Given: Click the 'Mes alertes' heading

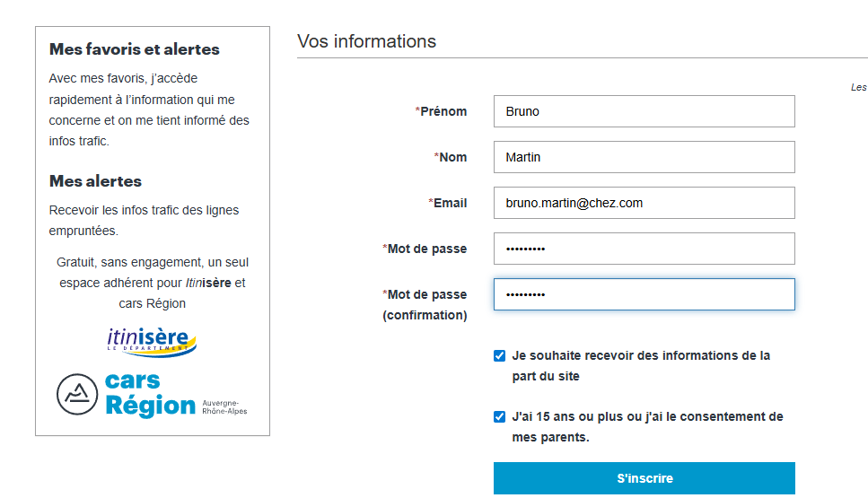Looking at the screenshot, I should click(95, 181).
